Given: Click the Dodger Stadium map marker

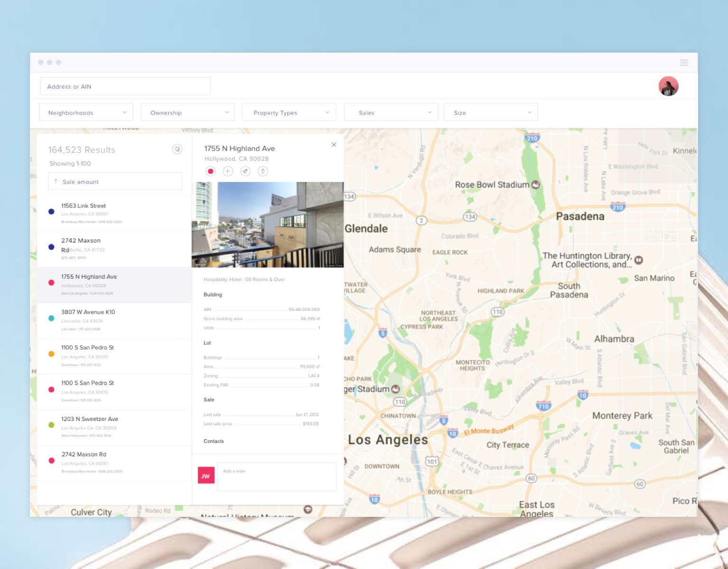Looking at the screenshot, I should 395,389.
